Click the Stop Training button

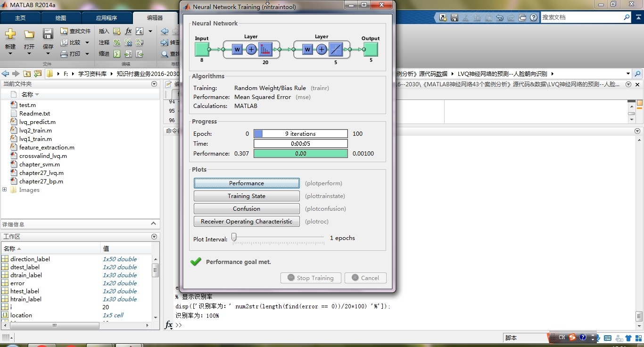click(311, 278)
